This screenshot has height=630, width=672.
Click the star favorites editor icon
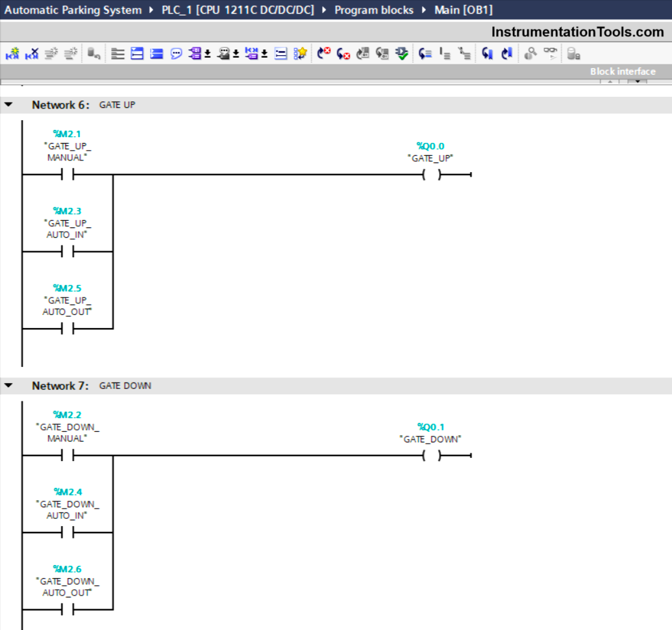pyautogui.click(x=300, y=53)
